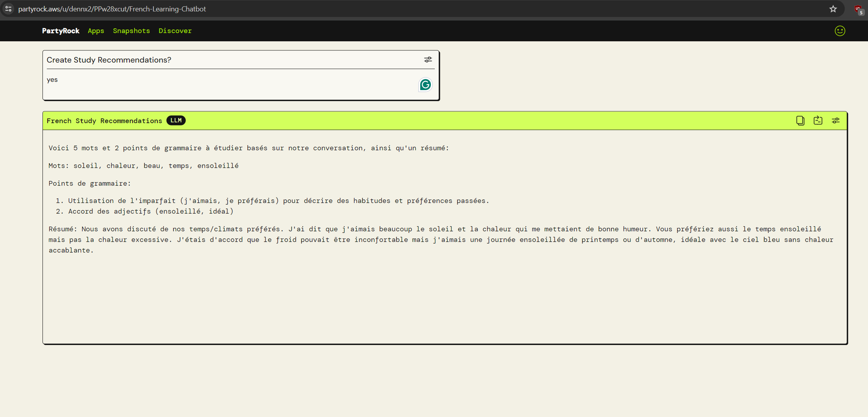Image resolution: width=868 pixels, height=417 pixels.
Task: Open settings for Create Study Recommendations widget
Action: [428, 59]
